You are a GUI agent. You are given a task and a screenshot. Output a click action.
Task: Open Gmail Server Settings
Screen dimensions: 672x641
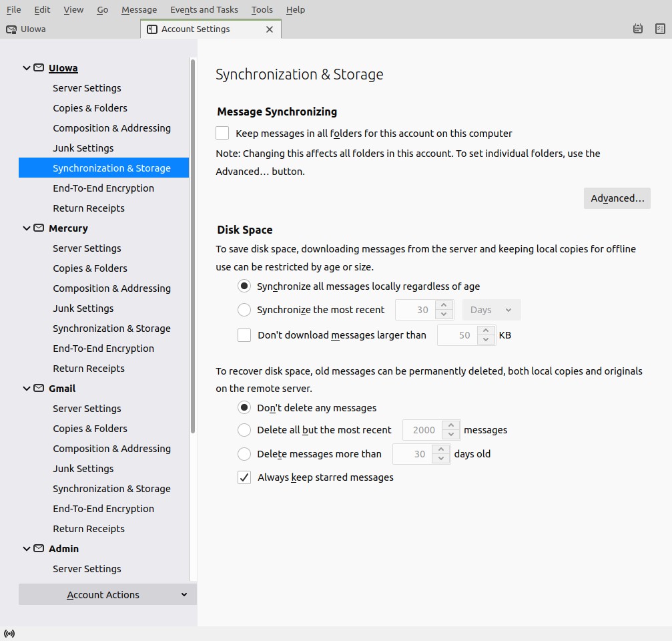(x=87, y=409)
